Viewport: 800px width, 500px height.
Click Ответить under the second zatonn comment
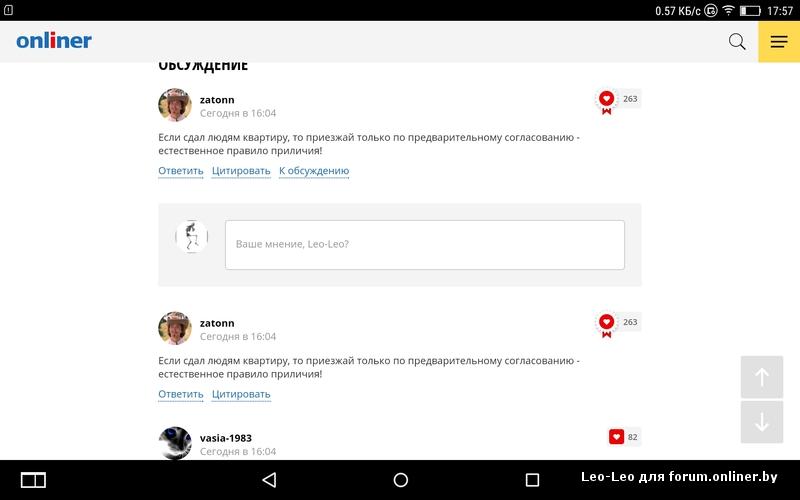pos(181,394)
